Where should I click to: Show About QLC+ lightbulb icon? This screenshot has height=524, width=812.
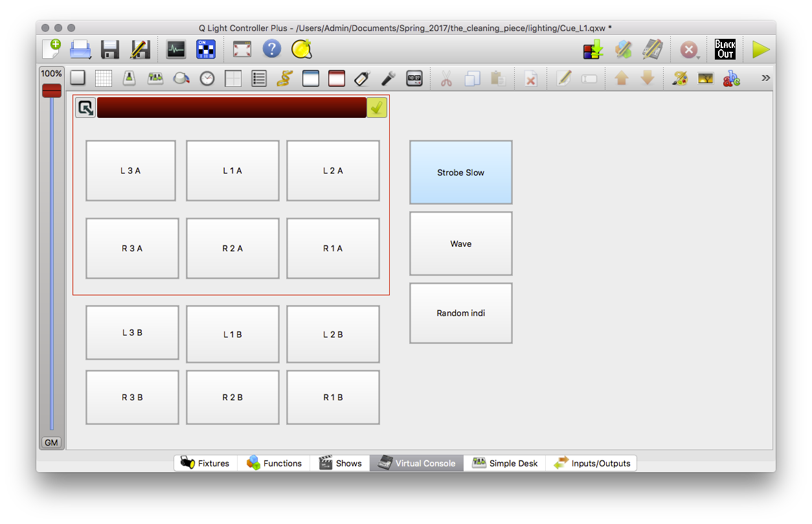pos(302,49)
